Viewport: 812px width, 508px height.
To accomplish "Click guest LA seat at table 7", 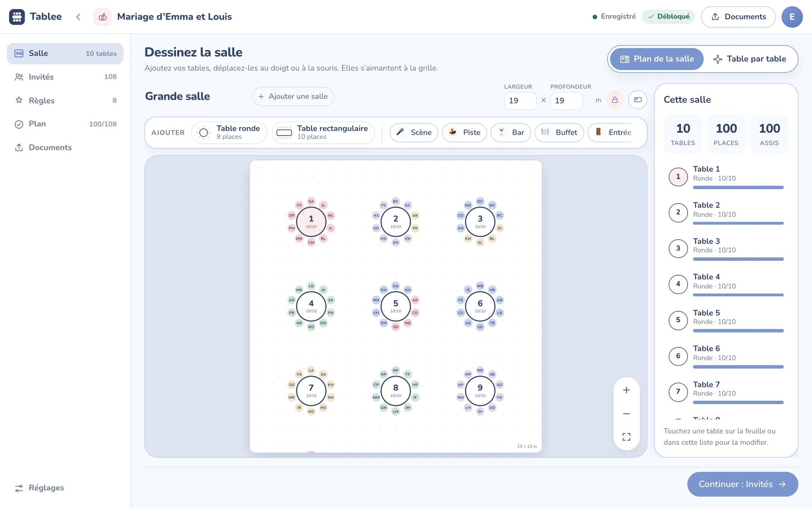I will [311, 370].
